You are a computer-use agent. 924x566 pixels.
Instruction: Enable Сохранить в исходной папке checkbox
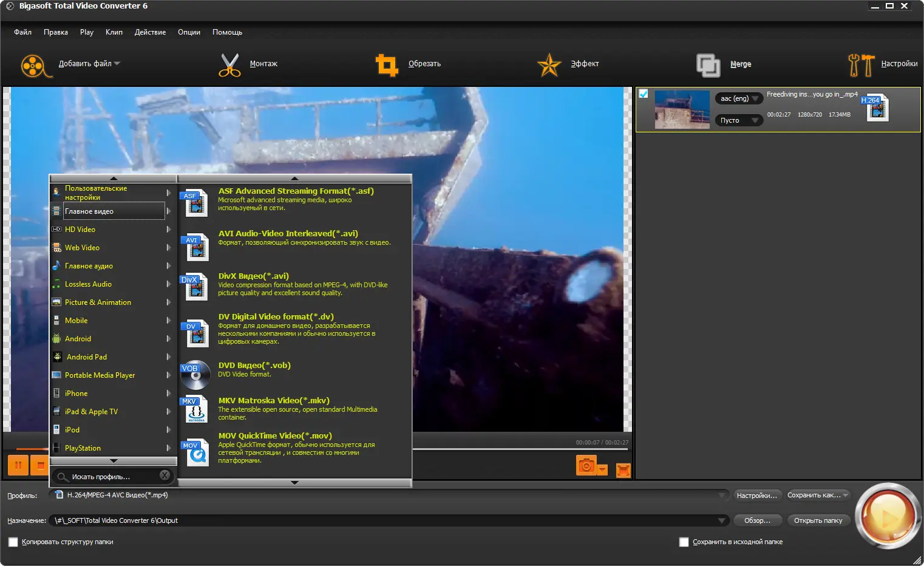point(684,542)
